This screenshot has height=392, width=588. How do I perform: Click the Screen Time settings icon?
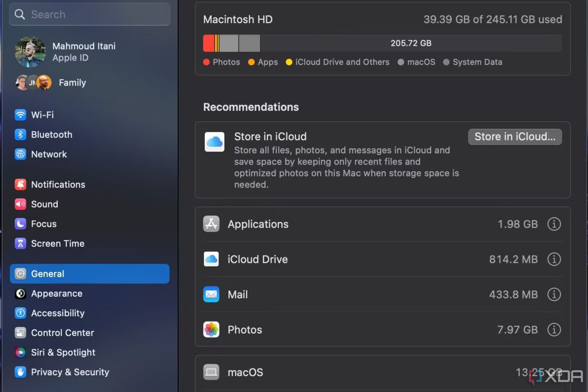20,243
